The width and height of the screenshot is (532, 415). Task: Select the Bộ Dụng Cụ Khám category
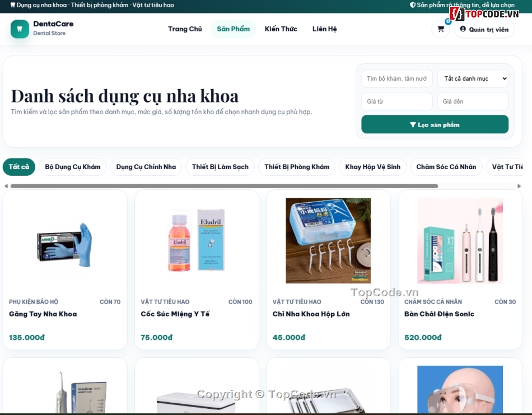(73, 167)
